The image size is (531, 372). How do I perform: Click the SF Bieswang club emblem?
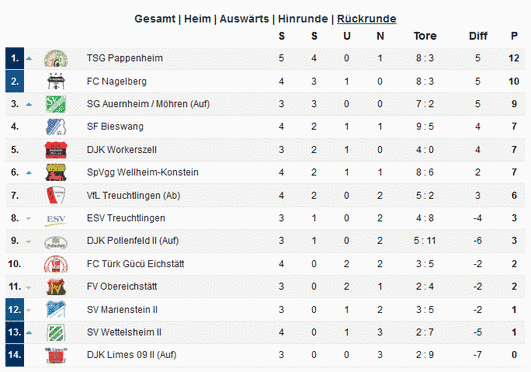(56, 127)
